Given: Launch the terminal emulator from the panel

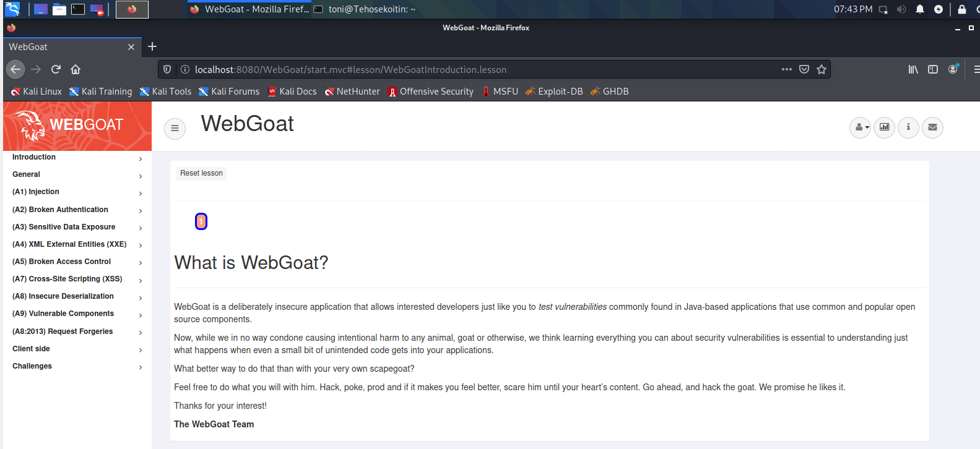Looking at the screenshot, I should point(78,9).
